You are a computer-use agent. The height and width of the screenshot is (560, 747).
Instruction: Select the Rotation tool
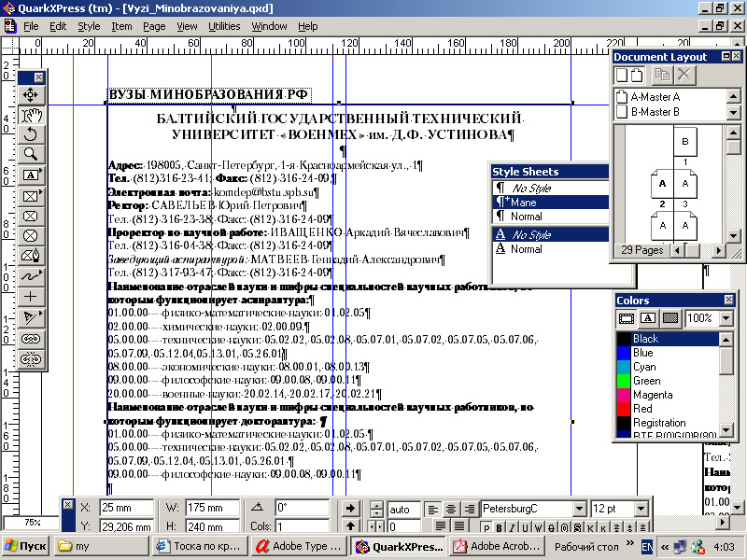click(31, 134)
